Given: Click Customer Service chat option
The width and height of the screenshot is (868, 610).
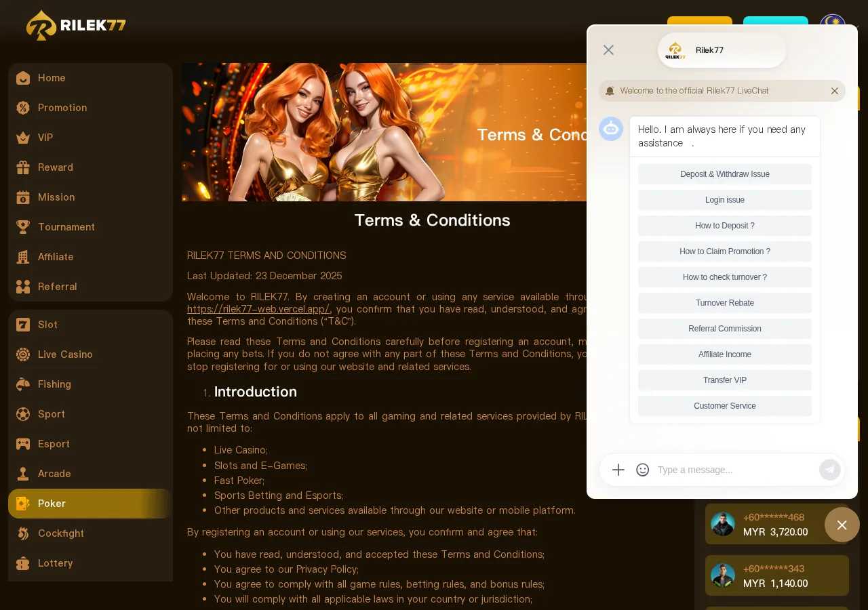Looking at the screenshot, I should pyautogui.click(x=725, y=406).
